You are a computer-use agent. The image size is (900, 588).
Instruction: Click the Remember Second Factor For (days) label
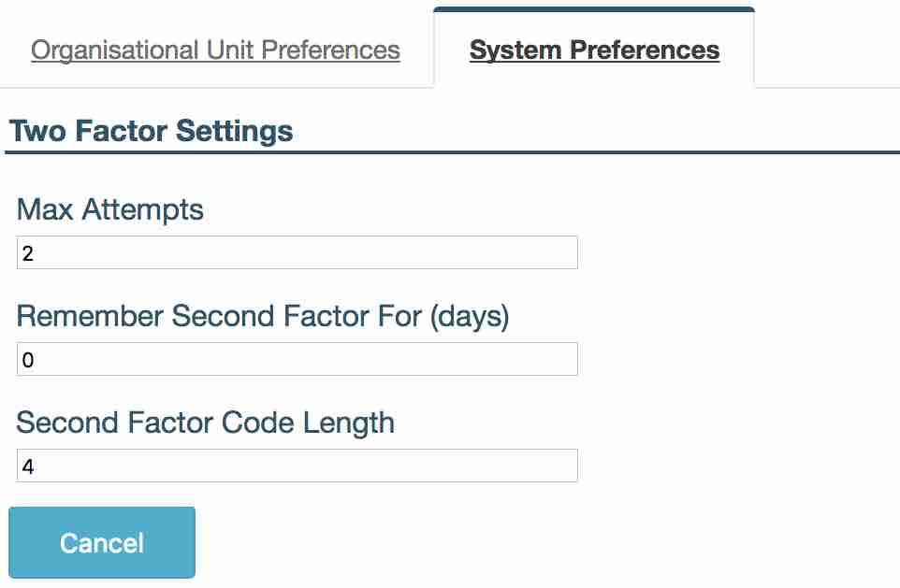[x=263, y=316]
